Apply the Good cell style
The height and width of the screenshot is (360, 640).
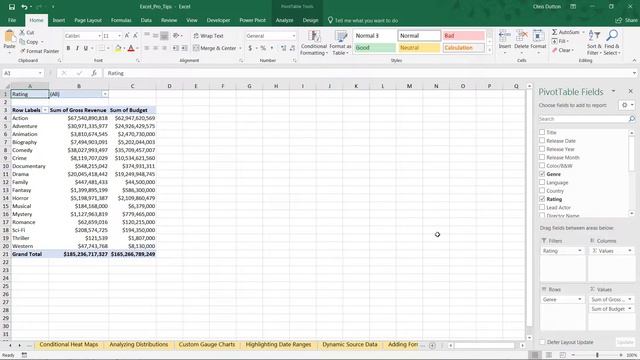(x=374, y=48)
